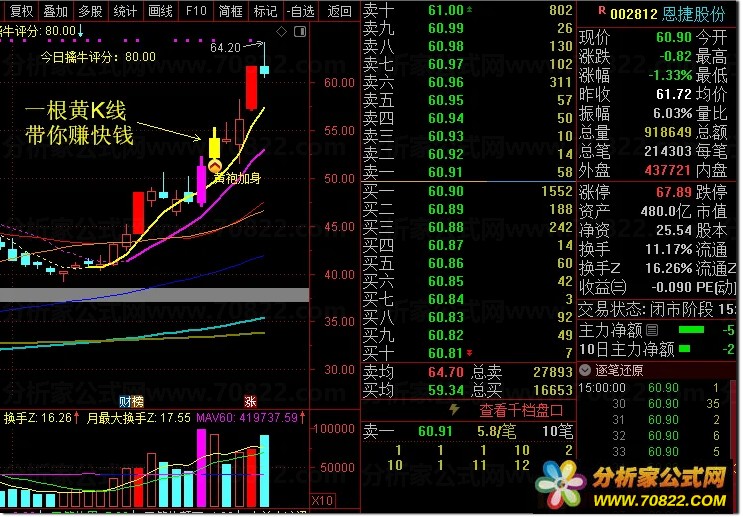Select the tall red candle below 64.20
Image resolution: width=743 pixels, height=517 pixels.
click(251, 88)
